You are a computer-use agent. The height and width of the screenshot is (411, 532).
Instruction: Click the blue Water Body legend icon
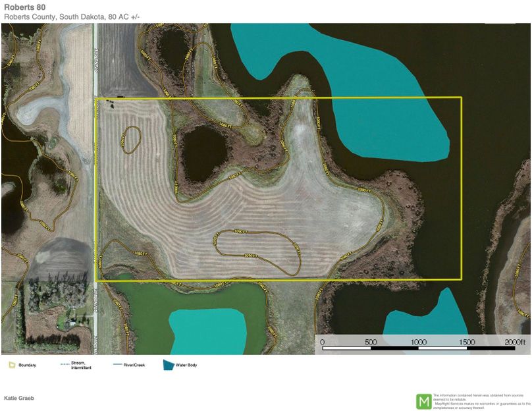[169, 364]
